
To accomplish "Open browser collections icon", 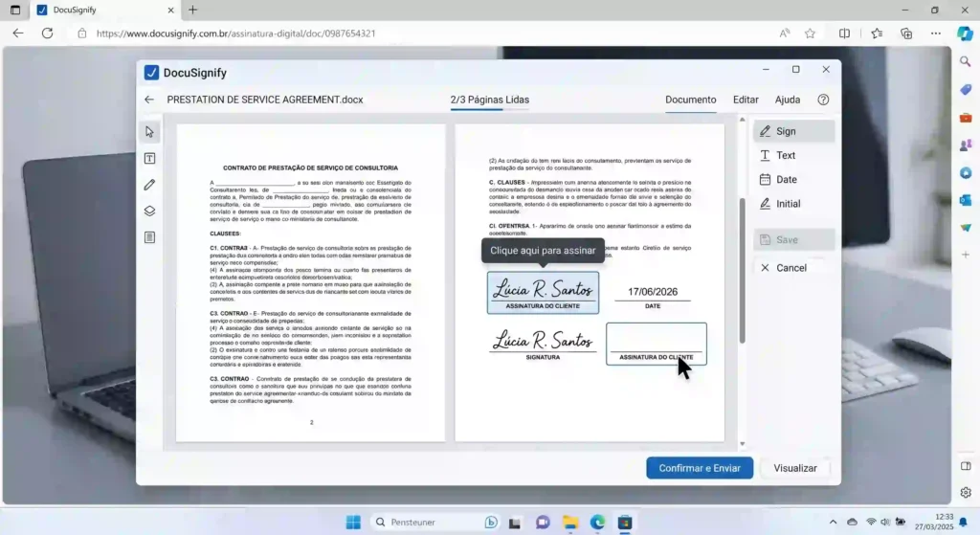I will [906, 33].
